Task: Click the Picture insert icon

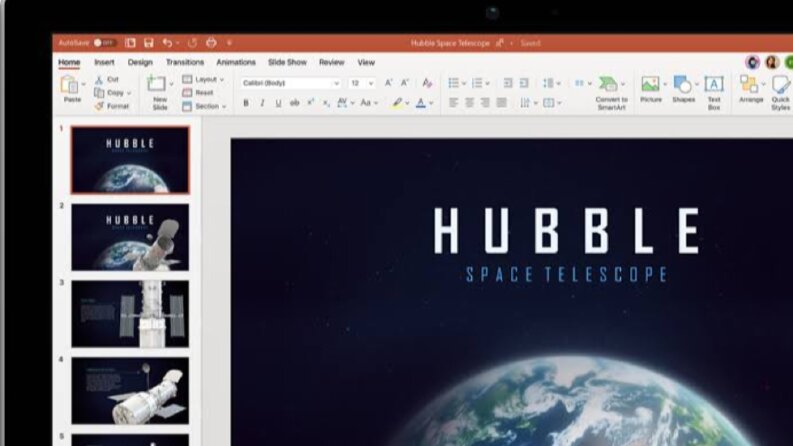Action: pyautogui.click(x=650, y=84)
